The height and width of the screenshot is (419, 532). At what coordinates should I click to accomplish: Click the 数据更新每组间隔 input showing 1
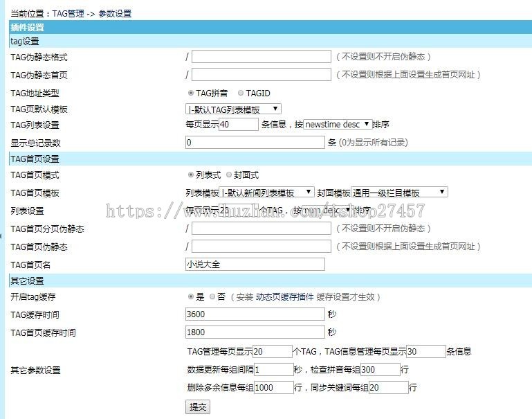tap(273, 369)
